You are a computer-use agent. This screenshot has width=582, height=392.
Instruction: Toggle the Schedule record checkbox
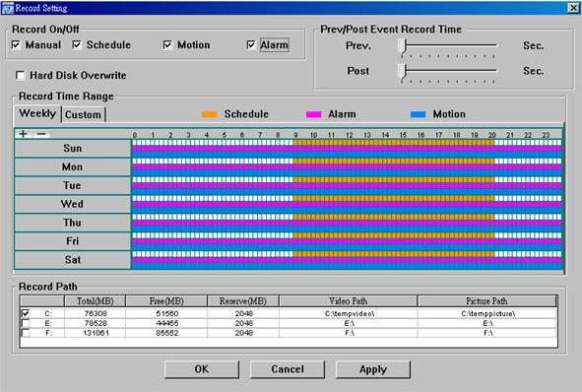(77, 45)
